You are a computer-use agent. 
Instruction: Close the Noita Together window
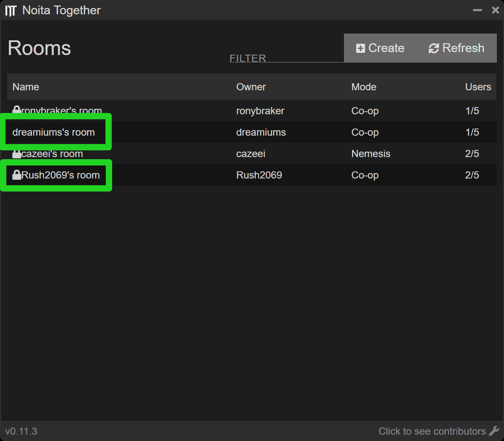(x=495, y=10)
